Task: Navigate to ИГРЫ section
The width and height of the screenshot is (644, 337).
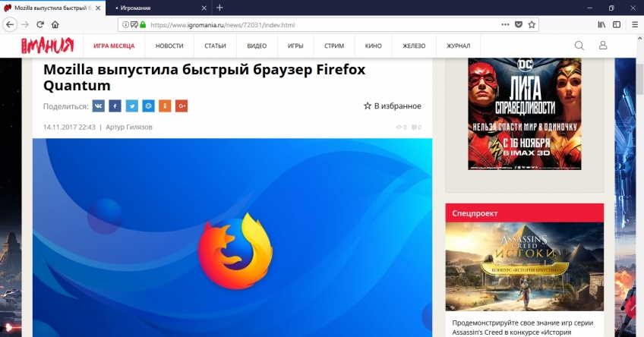Action: [295, 46]
